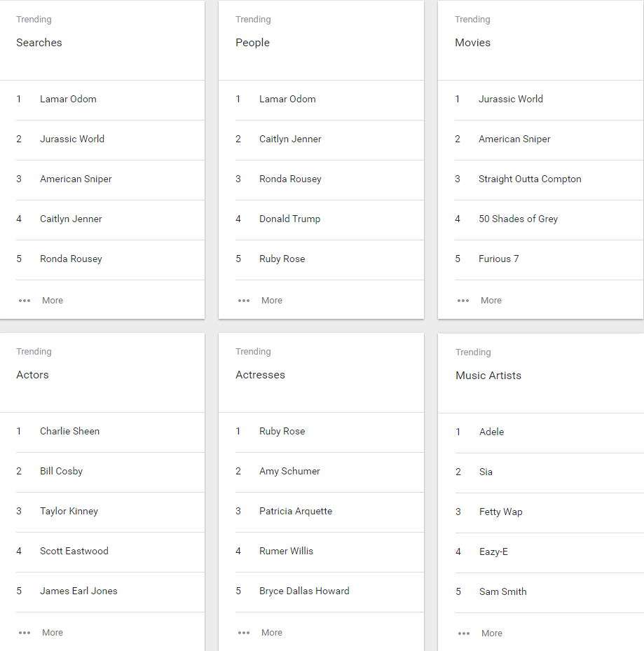Expand More in Trending Searches
This screenshot has width=644, height=651.
pyautogui.click(x=53, y=300)
